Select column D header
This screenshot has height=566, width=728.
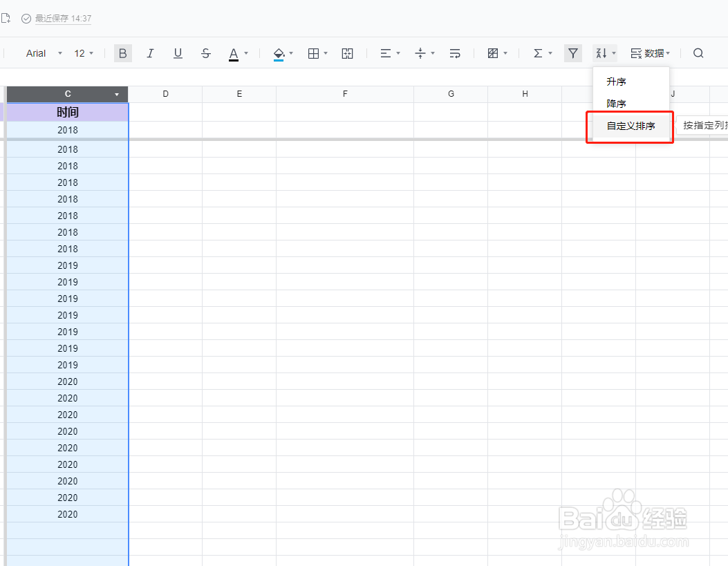(x=165, y=94)
